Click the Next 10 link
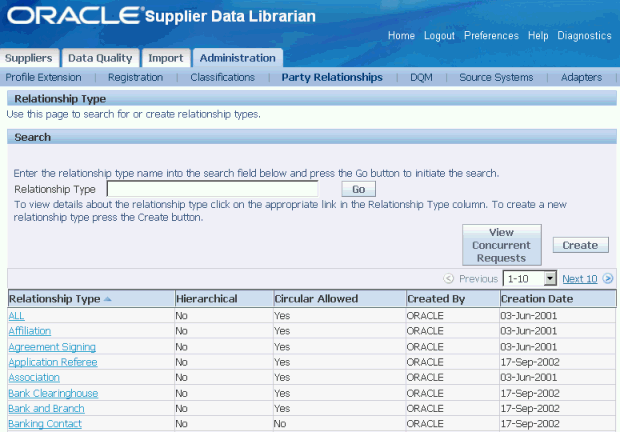620x432 pixels. click(x=580, y=279)
